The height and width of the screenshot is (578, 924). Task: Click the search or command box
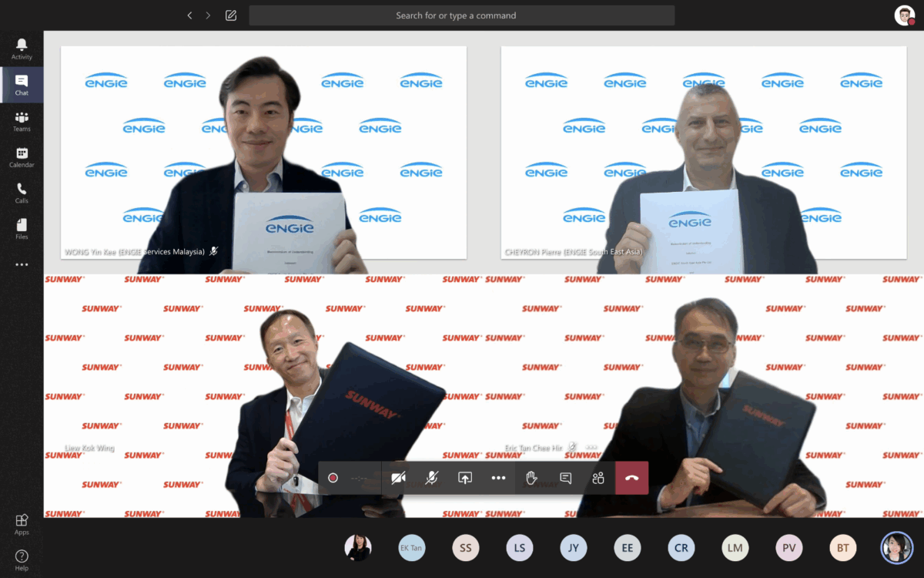[x=462, y=15]
